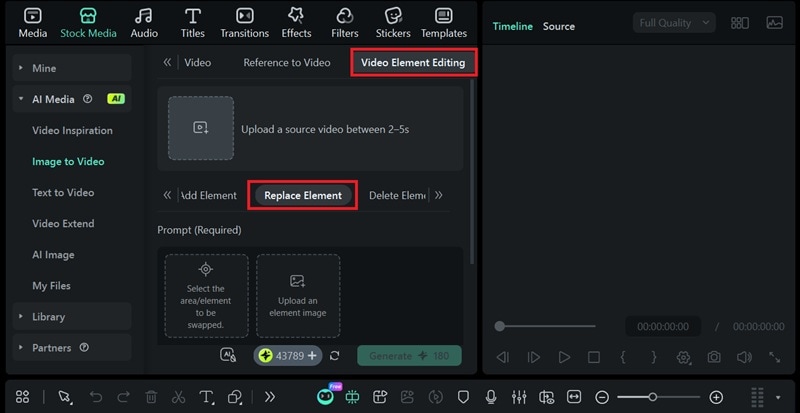Expand the Partners section
The image size is (800, 413).
72,348
